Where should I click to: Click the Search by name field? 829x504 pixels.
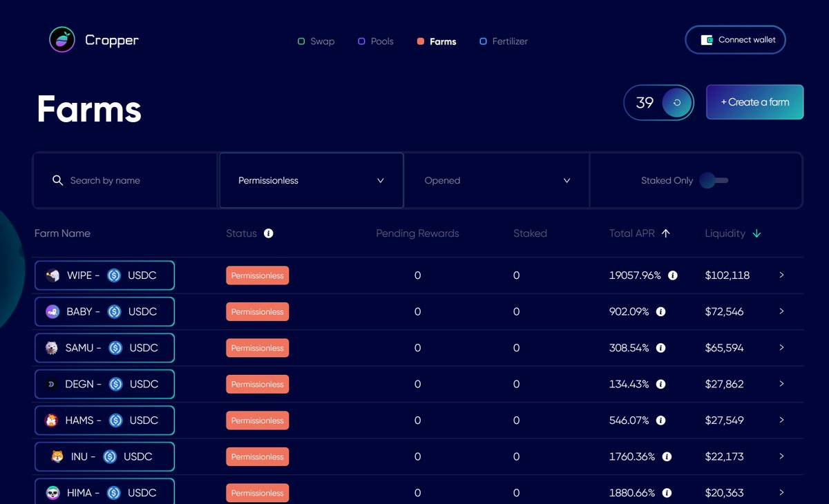click(125, 180)
